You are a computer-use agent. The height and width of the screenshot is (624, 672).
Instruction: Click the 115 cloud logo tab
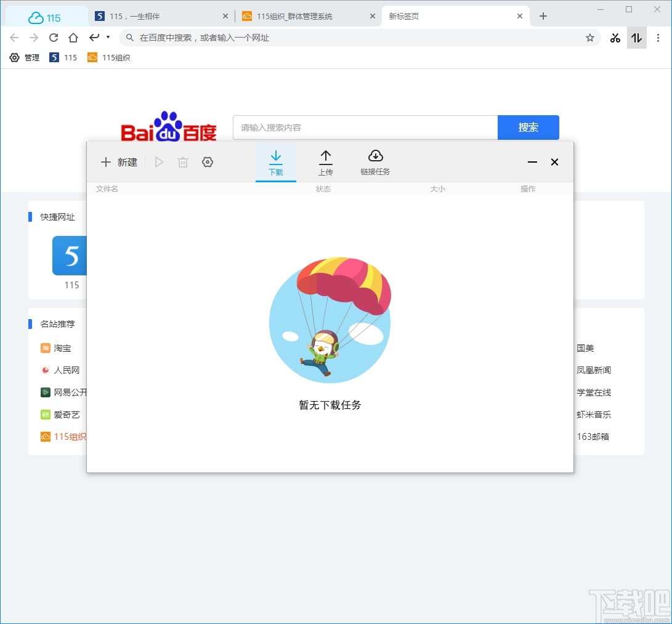[44, 17]
